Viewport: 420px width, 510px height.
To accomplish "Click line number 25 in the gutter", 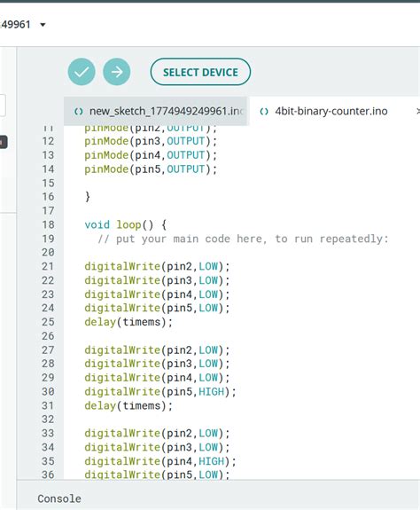I will 48,322.
